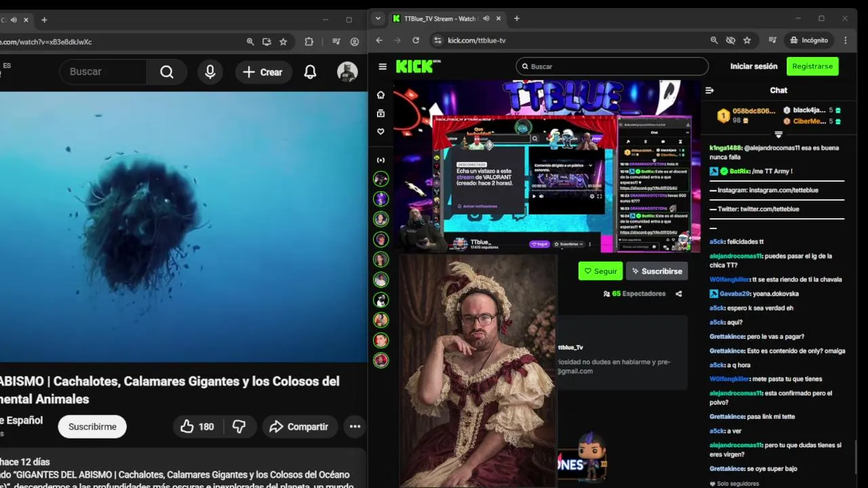Image resolution: width=868 pixels, height=488 pixels.
Task: Go to Kick home via sidebar house icon
Action: [x=381, y=95]
